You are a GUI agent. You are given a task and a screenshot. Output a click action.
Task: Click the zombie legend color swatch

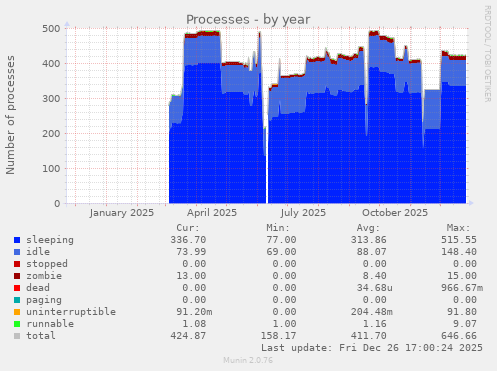pos(17,276)
